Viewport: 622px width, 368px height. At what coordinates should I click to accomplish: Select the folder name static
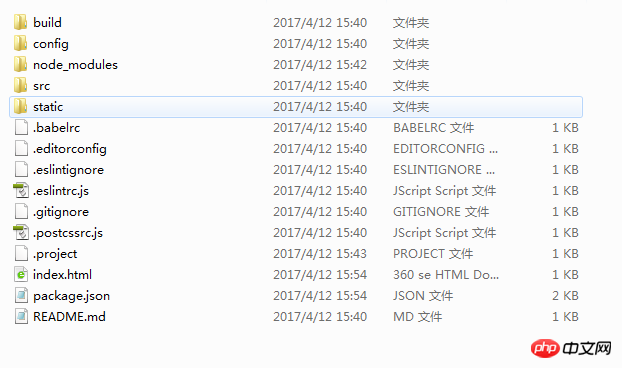(x=48, y=107)
